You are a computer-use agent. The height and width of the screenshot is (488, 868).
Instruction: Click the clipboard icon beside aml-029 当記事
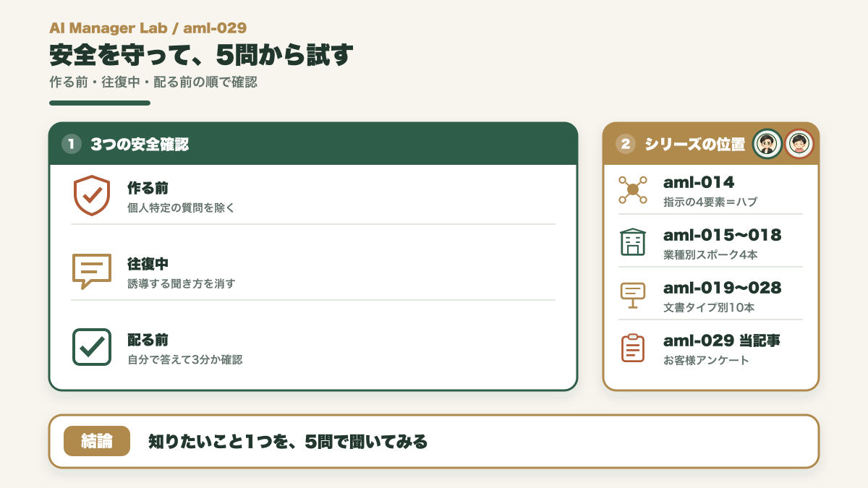[x=633, y=348]
